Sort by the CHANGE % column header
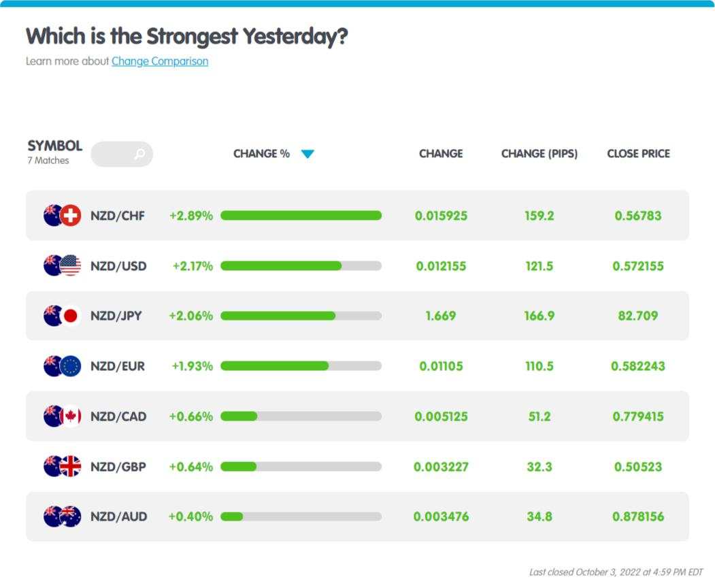Screen dimensions: 715x588 (262, 154)
